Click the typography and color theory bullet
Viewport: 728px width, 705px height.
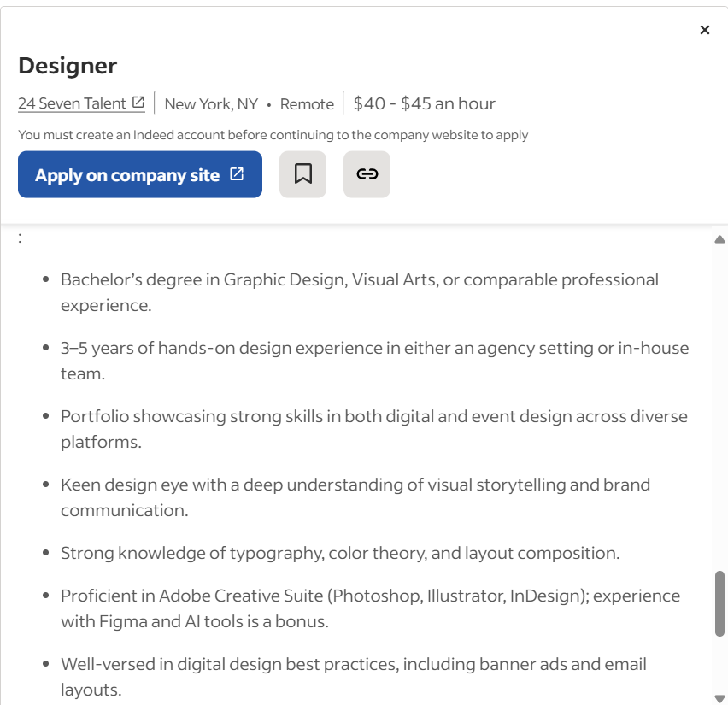point(339,553)
